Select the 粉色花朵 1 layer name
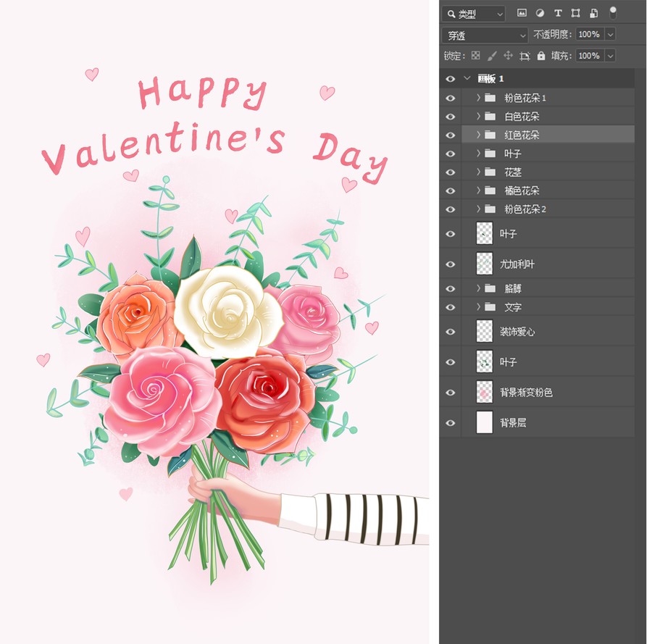Viewport: 652px width, 644px height. coord(524,98)
